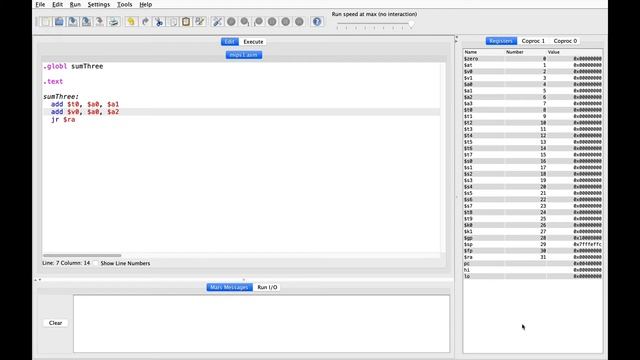Print the file using the printer icon
The height and width of the screenshot is (360, 640).
coord(113,22)
